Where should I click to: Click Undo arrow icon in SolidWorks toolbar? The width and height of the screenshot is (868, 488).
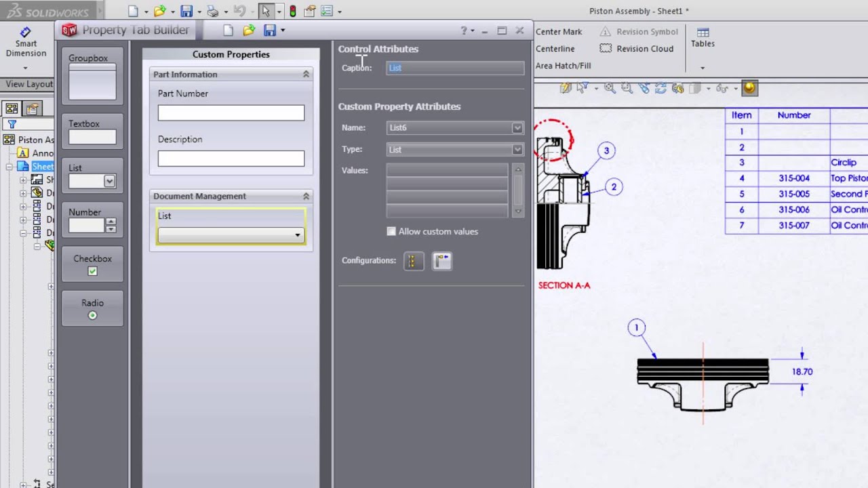239,11
